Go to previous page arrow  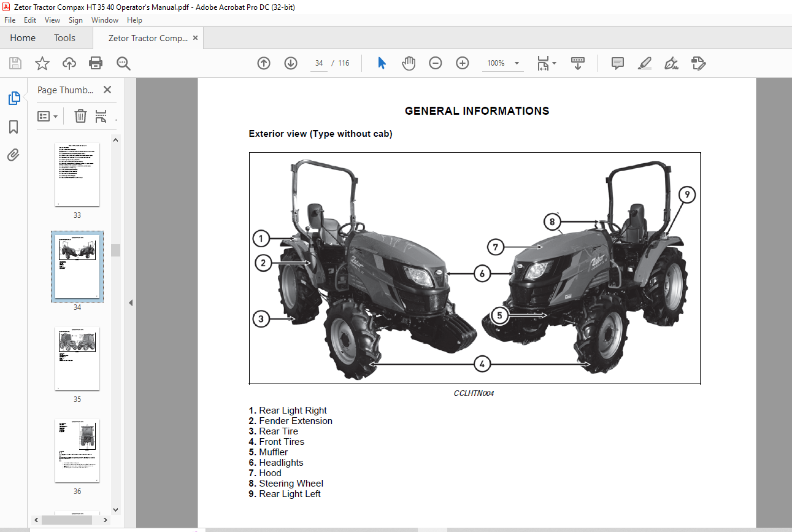pos(264,63)
